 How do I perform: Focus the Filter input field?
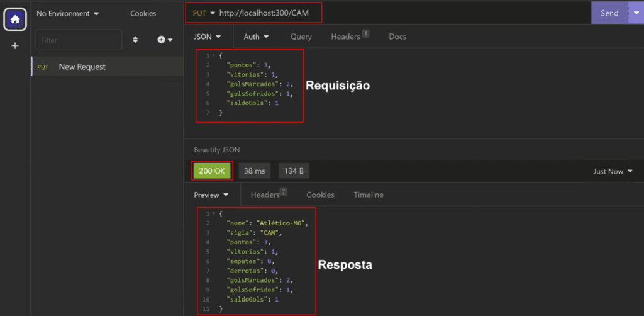[79, 40]
